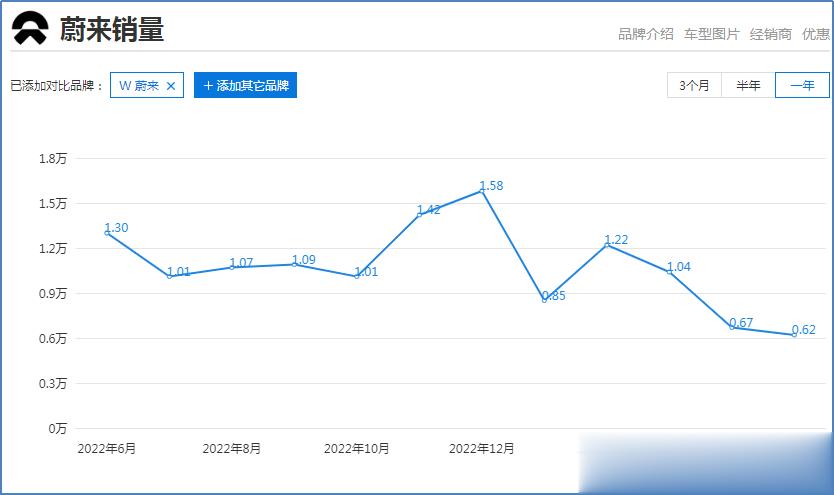Remove the 蔚来 brand tag with X
This screenshot has width=834, height=495.
[x=171, y=86]
